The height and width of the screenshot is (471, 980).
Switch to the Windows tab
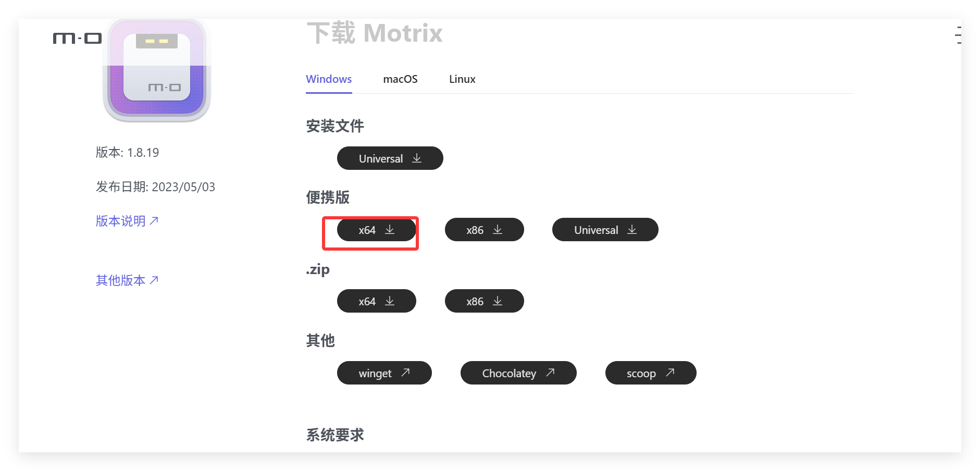(x=329, y=79)
